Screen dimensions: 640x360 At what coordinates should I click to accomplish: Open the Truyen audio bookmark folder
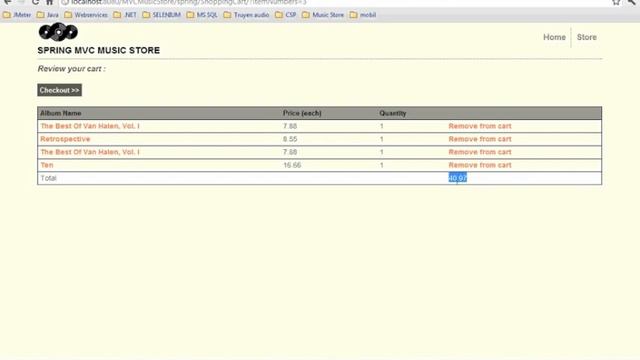click(x=246, y=15)
